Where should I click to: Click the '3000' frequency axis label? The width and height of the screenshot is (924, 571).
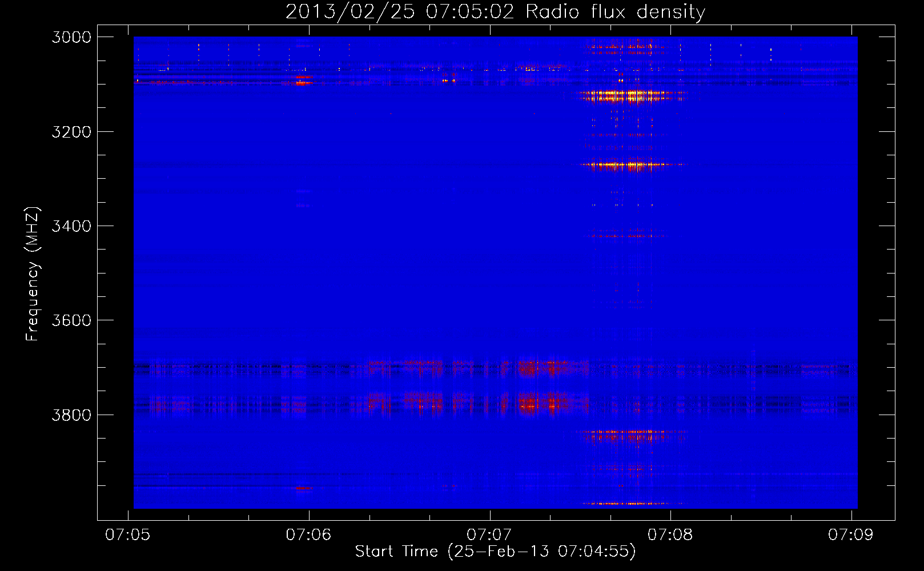point(71,37)
